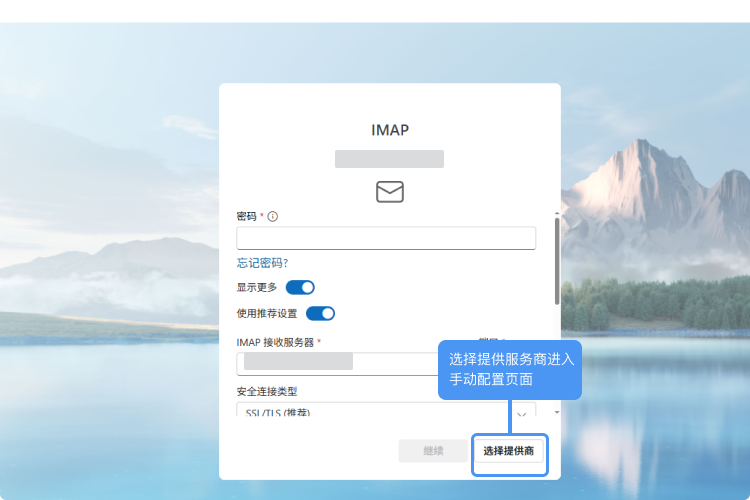Click the chevron arrow of 安全连接类型 dropdown
This screenshot has width=750, height=500.
(x=521, y=413)
